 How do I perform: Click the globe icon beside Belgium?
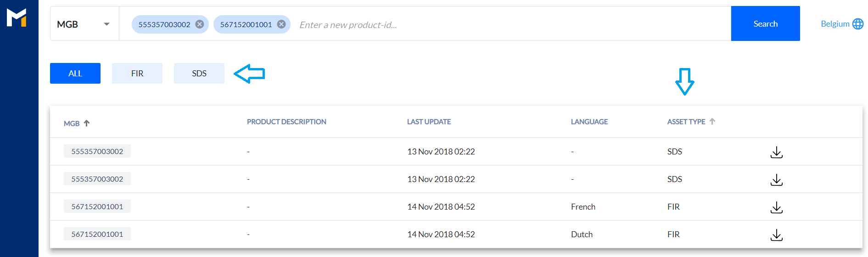click(x=857, y=24)
